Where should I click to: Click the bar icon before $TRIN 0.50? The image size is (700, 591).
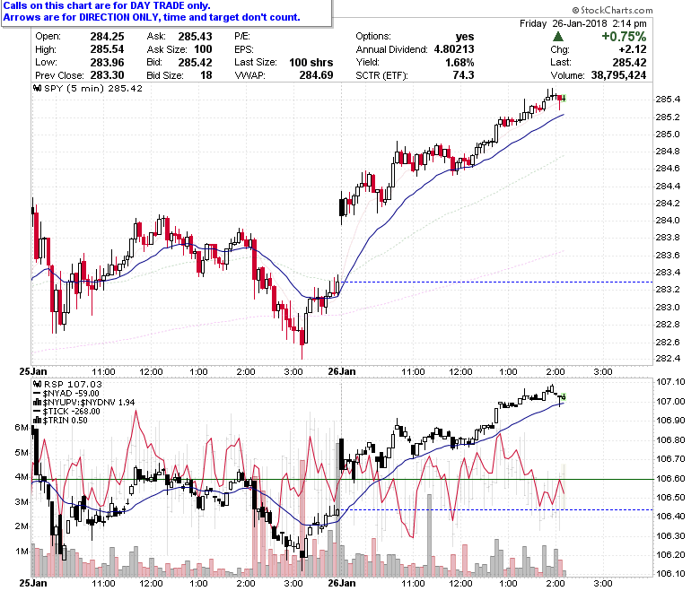[38, 421]
